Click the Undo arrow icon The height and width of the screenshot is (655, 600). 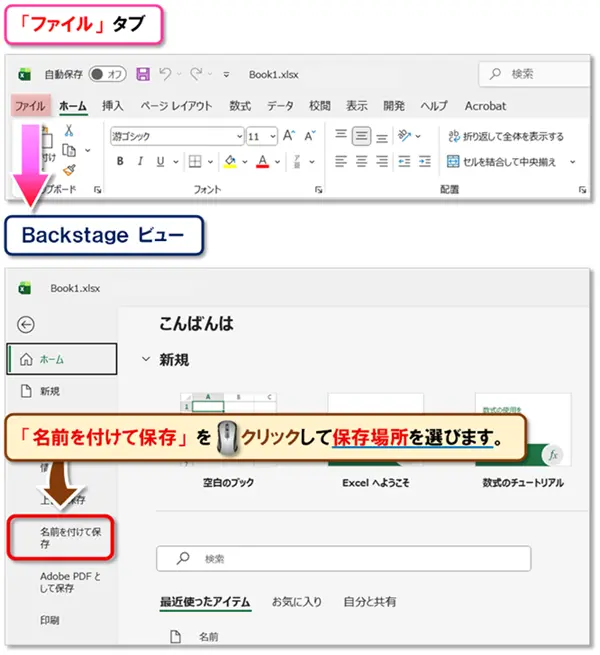[165, 74]
